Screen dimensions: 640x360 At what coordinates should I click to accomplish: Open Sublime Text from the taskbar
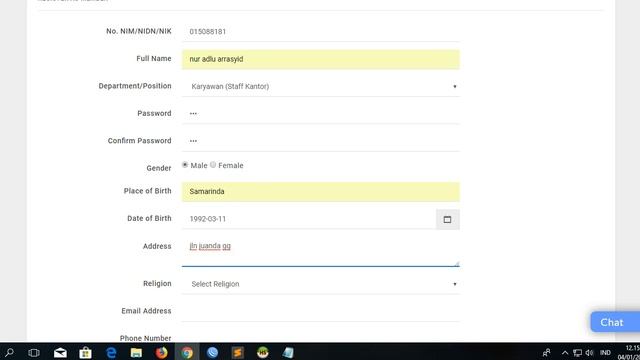pyautogui.click(x=238, y=352)
